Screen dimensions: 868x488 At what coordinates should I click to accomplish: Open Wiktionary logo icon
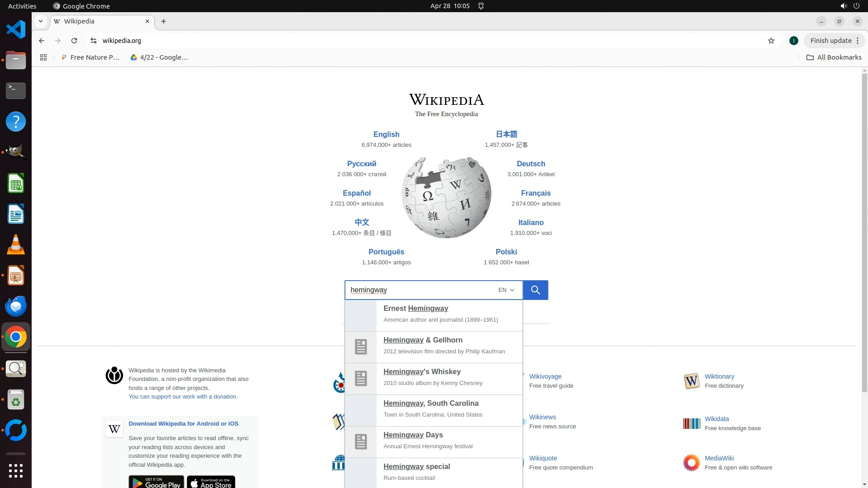click(x=692, y=381)
